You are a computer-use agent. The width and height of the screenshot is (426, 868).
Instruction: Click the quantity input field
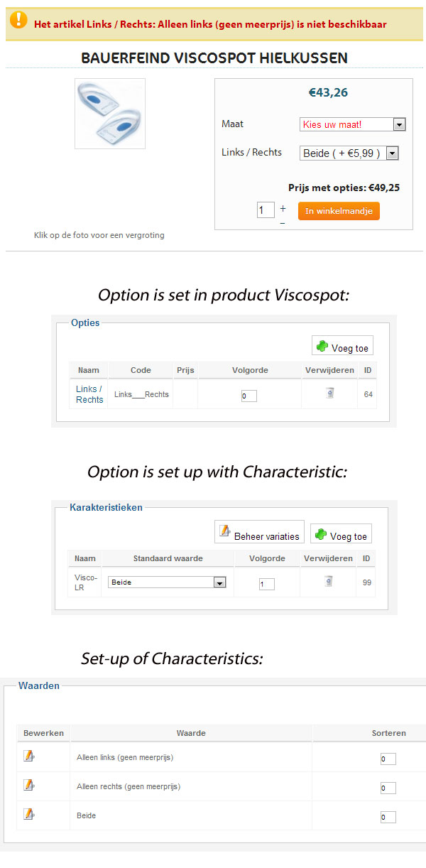[x=266, y=210]
